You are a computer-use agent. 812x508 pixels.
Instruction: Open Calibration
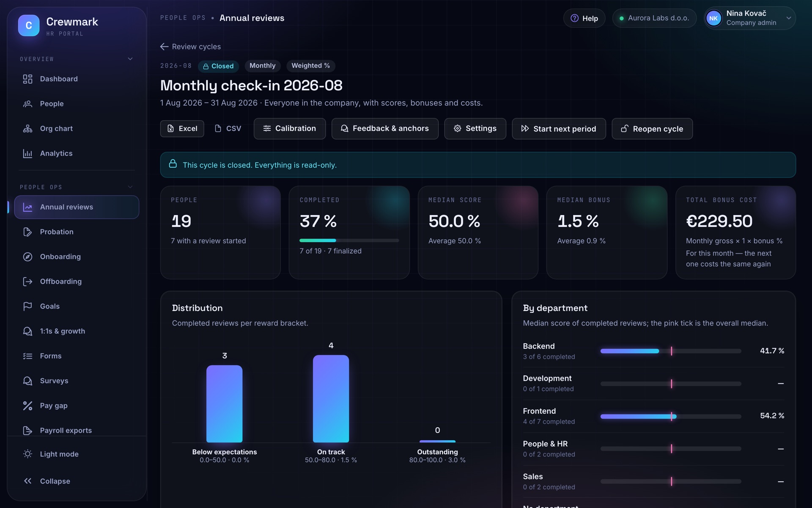(x=290, y=129)
